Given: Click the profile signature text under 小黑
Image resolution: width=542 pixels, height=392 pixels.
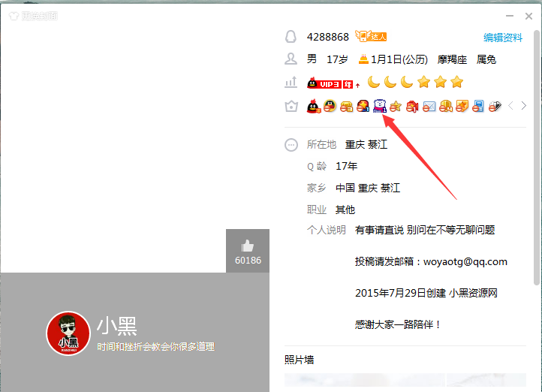Looking at the screenshot, I should 155,347.
